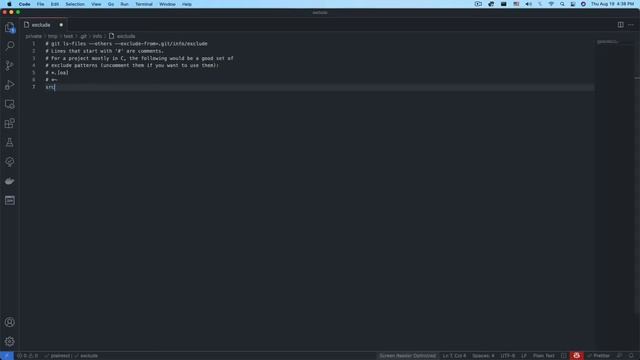Open the bottom panel-style activity bar icon

coord(9,200)
